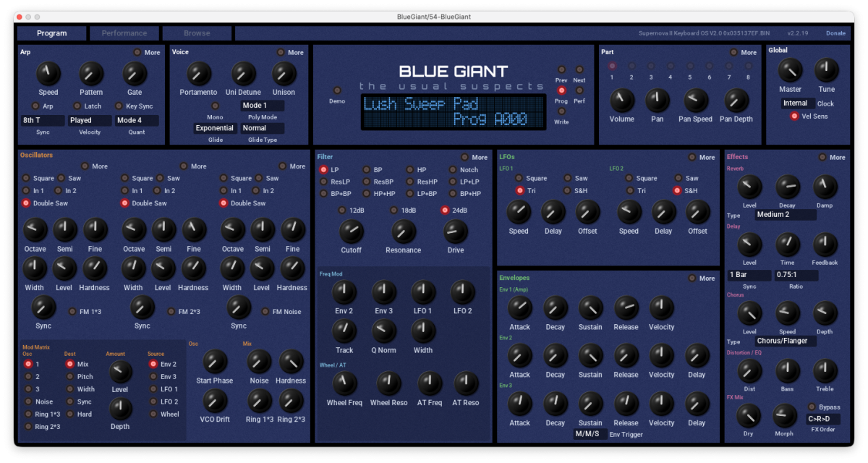
Task: Click the Donate link
Action: tap(835, 33)
